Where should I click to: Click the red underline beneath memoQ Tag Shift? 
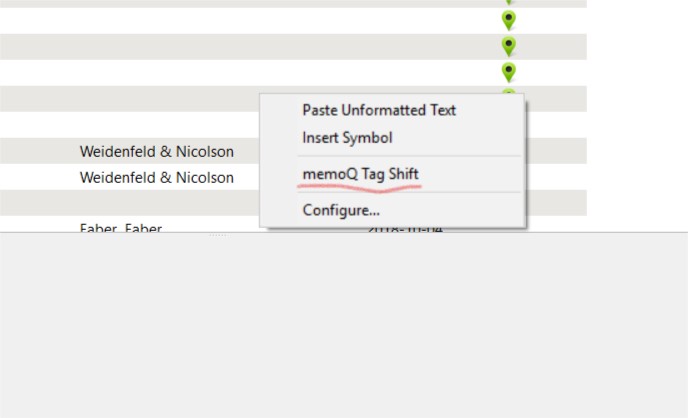click(360, 186)
